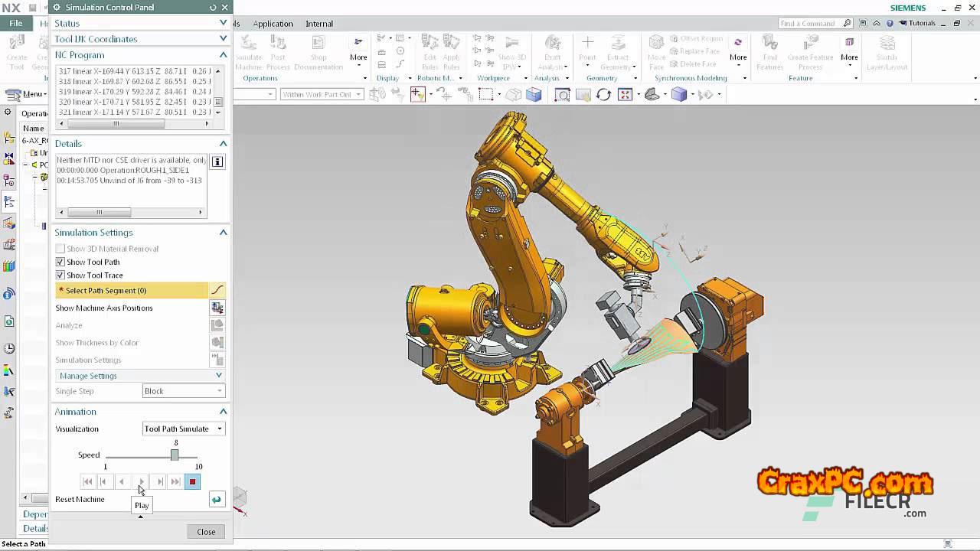Click the Play animation button
980x551 pixels.
coord(141,481)
